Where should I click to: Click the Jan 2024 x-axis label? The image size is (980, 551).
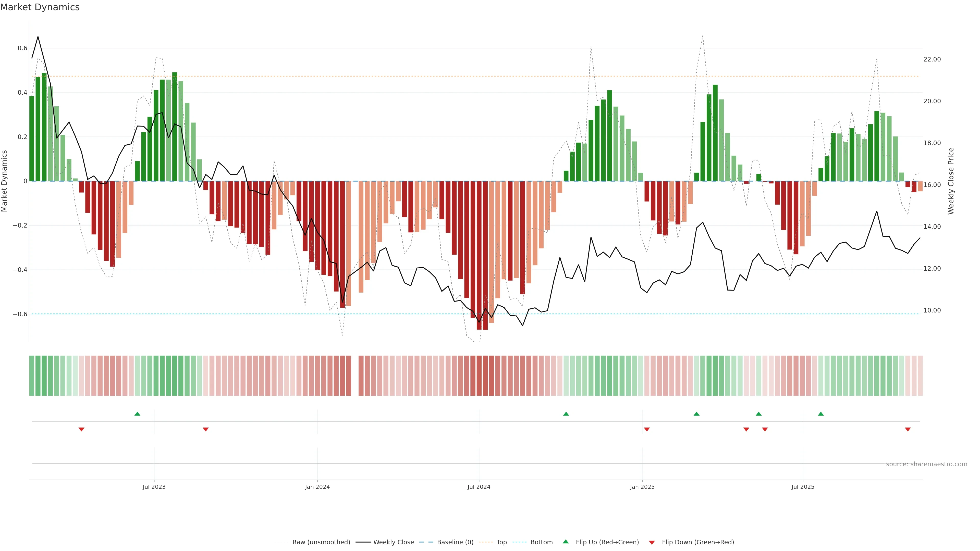(x=317, y=487)
